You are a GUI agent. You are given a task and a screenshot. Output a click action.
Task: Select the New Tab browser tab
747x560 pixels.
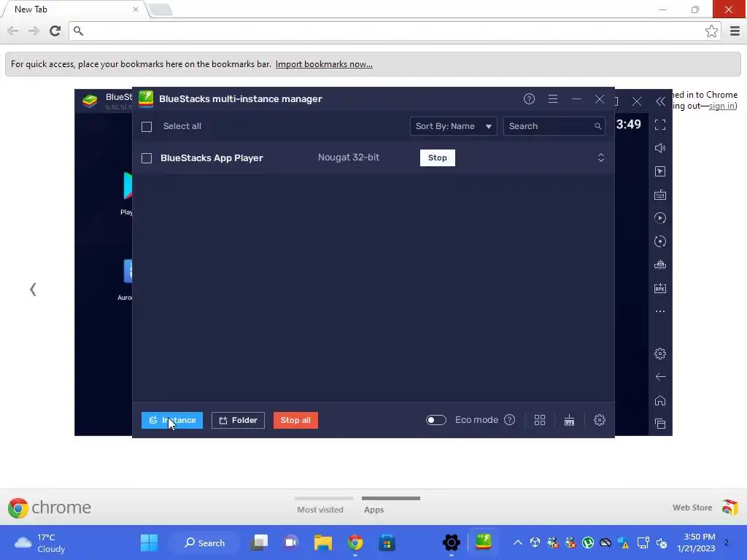[x=74, y=9]
